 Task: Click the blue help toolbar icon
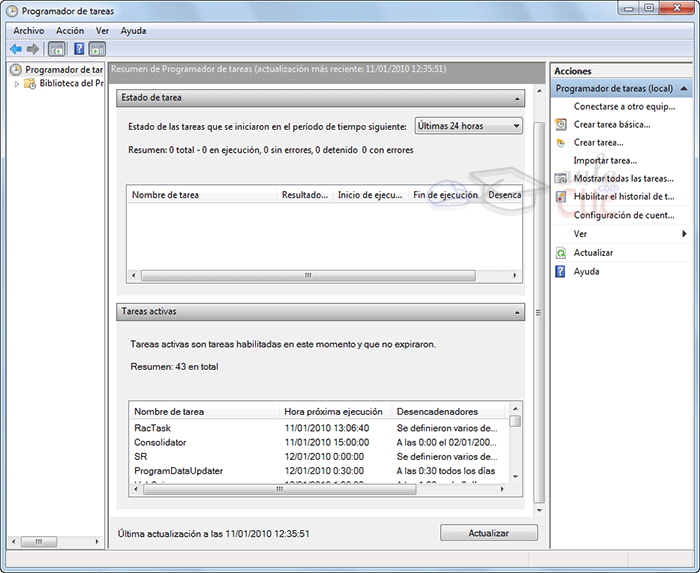coord(79,49)
